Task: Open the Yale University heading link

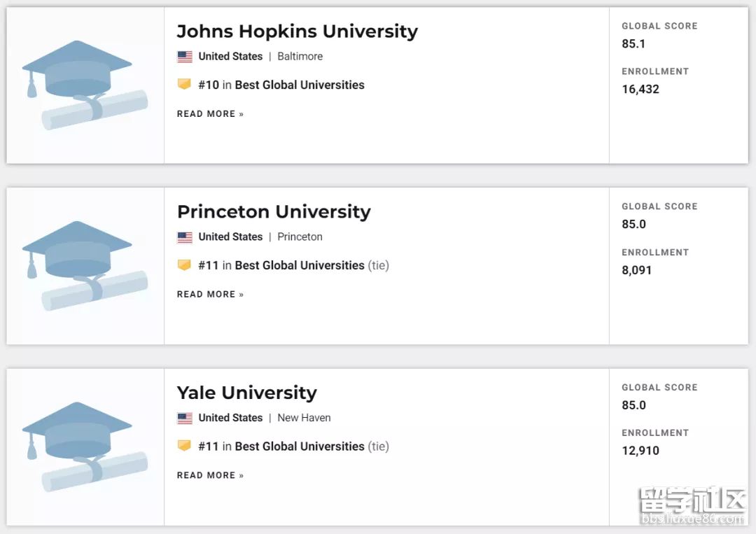Action: [x=246, y=393]
